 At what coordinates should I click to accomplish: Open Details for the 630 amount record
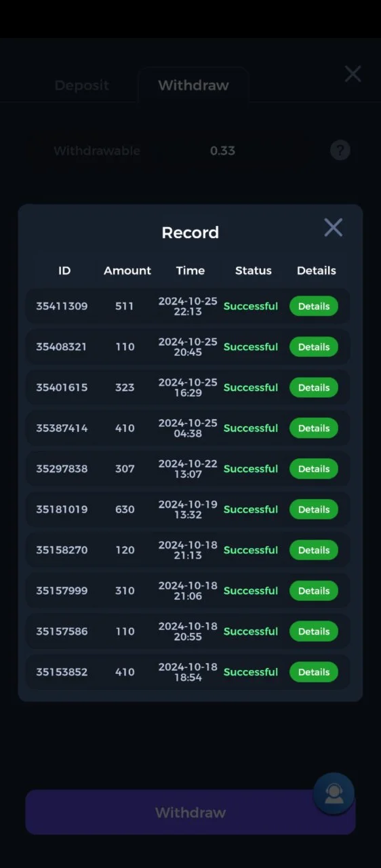[314, 509]
